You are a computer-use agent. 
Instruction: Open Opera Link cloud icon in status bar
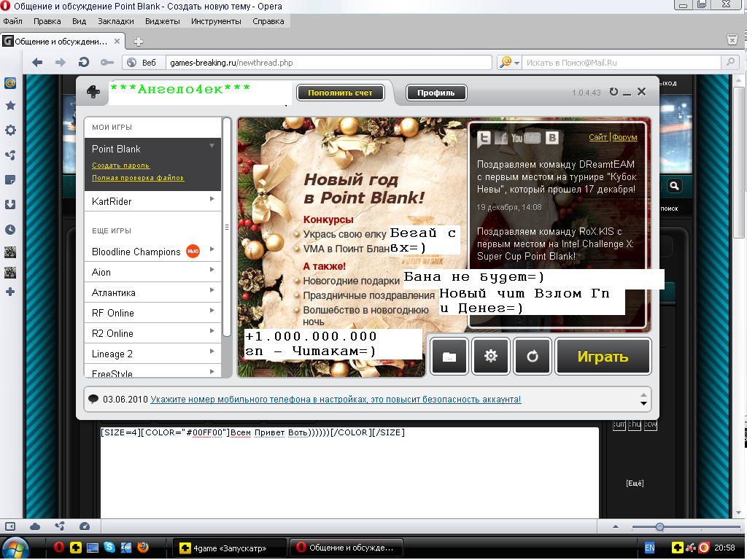(35, 526)
